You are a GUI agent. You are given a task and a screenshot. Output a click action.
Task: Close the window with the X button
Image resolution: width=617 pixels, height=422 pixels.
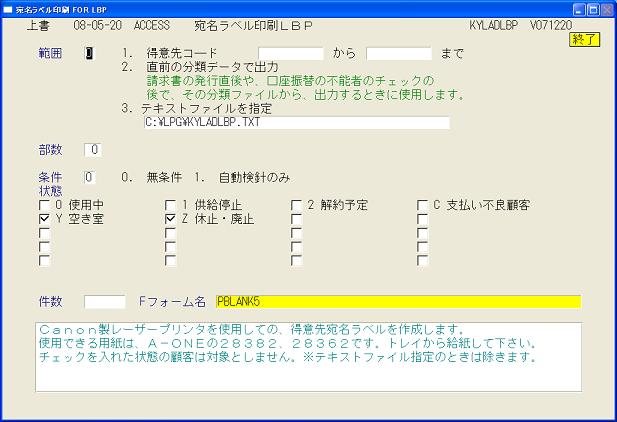pyautogui.click(x=605, y=9)
